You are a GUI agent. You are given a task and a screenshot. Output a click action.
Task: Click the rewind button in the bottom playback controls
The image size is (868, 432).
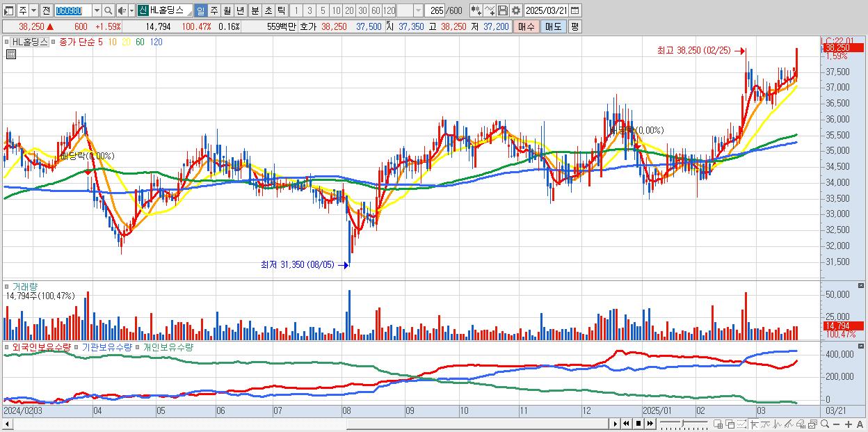(626, 424)
